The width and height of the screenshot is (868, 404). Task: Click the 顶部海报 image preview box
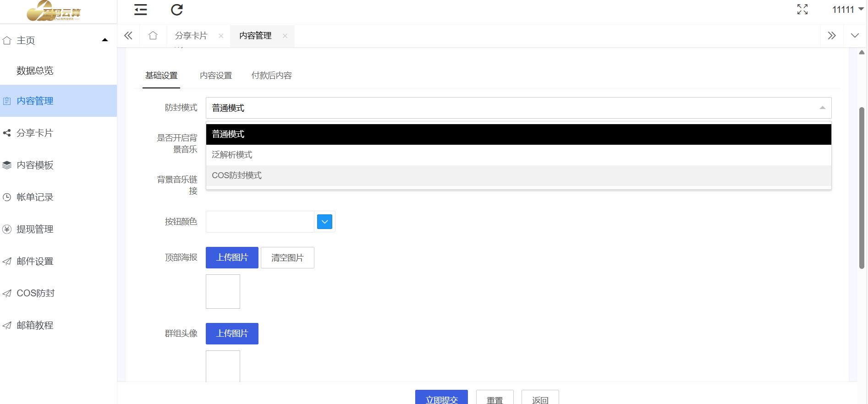point(223,291)
